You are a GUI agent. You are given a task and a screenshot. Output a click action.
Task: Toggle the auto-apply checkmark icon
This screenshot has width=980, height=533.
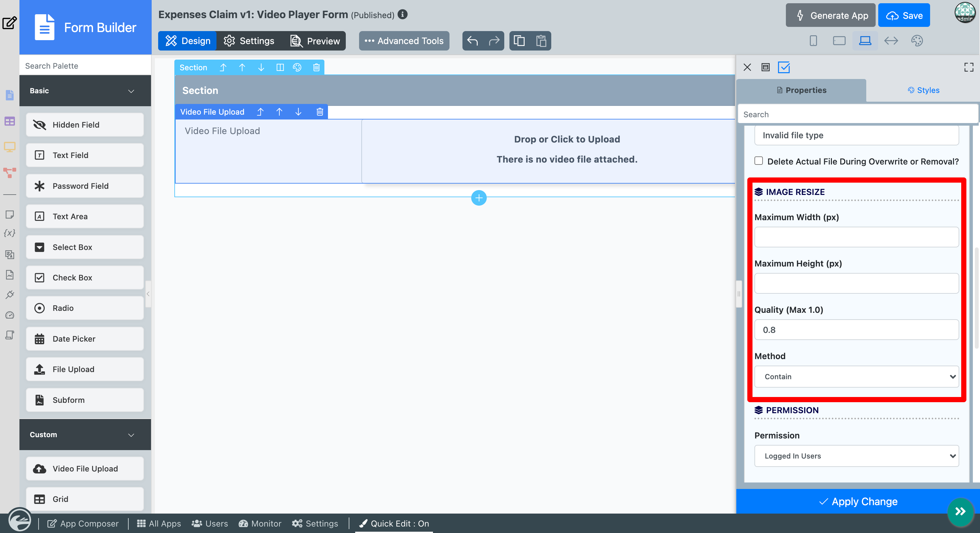tap(784, 68)
